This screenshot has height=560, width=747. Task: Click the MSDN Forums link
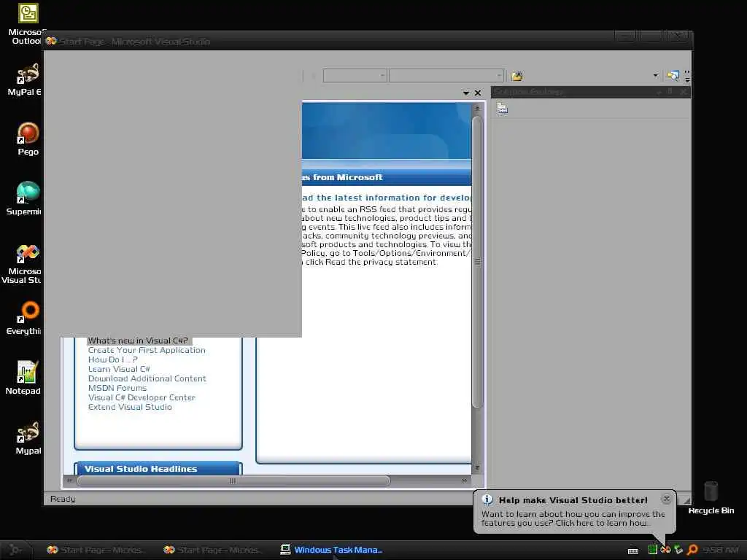117,388
